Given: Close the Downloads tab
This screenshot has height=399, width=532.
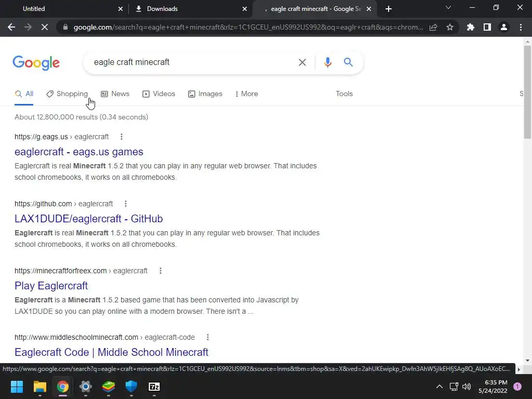Looking at the screenshot, I should pyautogui.click(x=245, y=9).
